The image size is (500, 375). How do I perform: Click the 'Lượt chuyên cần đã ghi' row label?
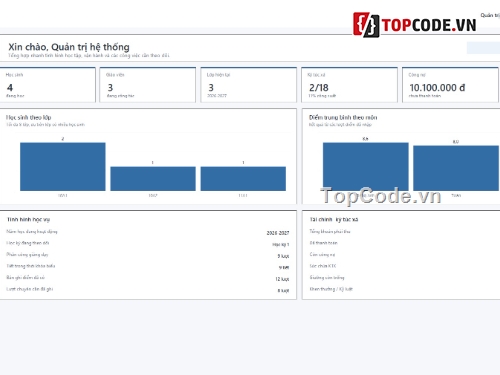[x=30, y=289]
